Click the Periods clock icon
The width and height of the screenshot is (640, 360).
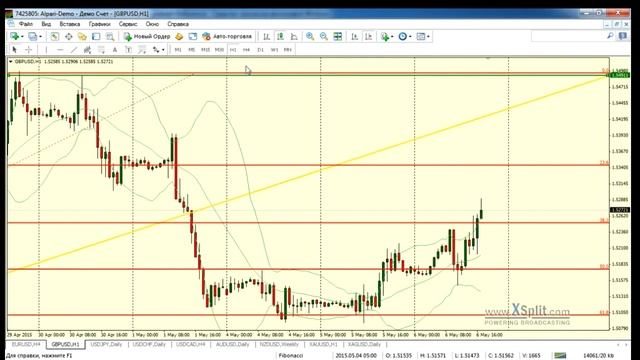[402, 36]
